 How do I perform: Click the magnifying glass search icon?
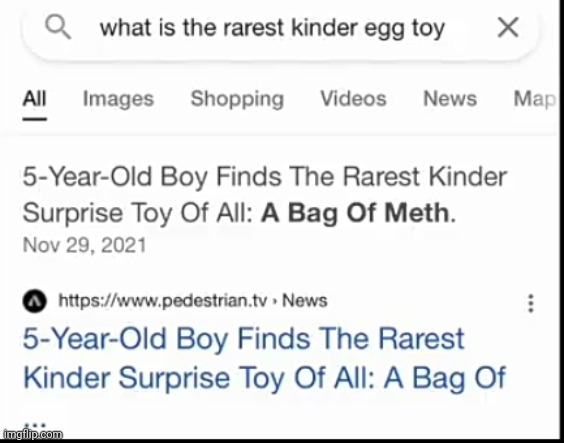(58, 27)
